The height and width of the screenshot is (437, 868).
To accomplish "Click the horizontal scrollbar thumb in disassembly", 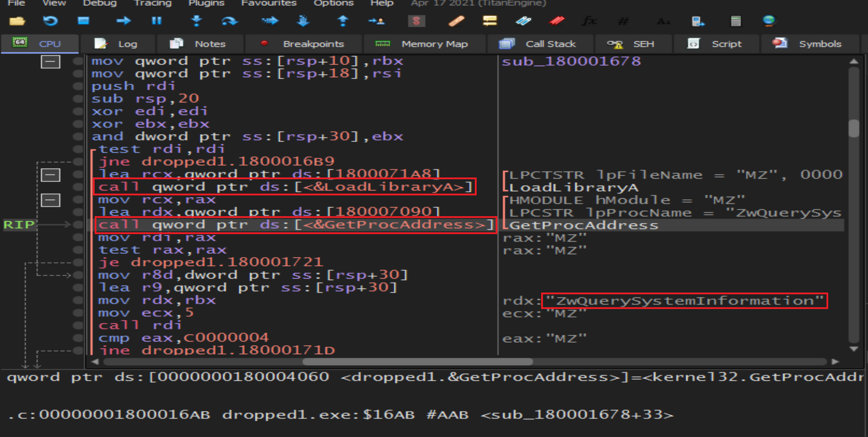I will 418,362.
